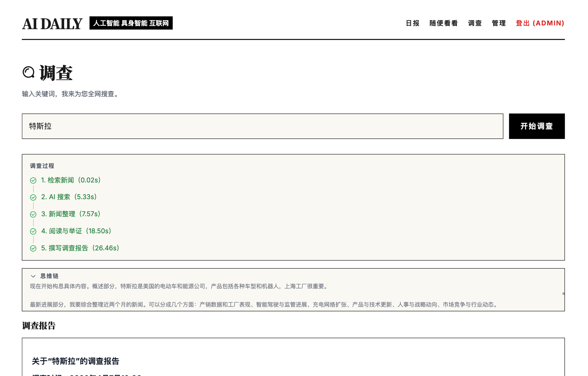588x376 pixels.
Task: Click the chevron beside 思维链 label
Action: coord(33,276)
